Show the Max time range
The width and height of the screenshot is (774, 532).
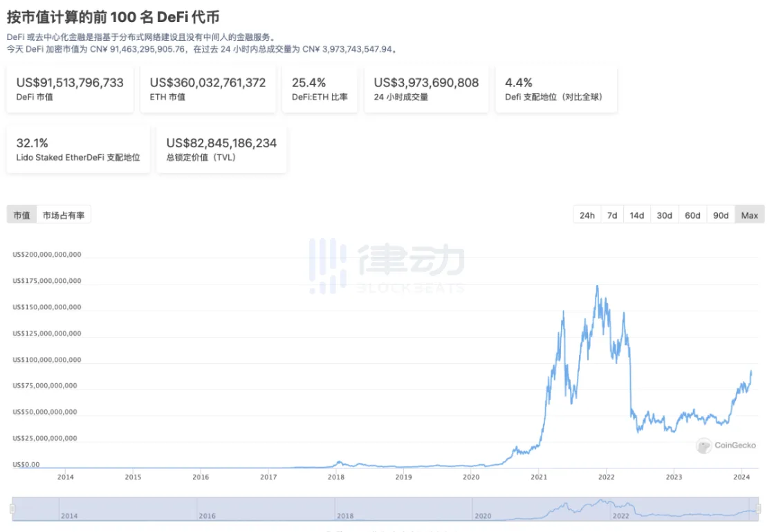tap(749, 215)
